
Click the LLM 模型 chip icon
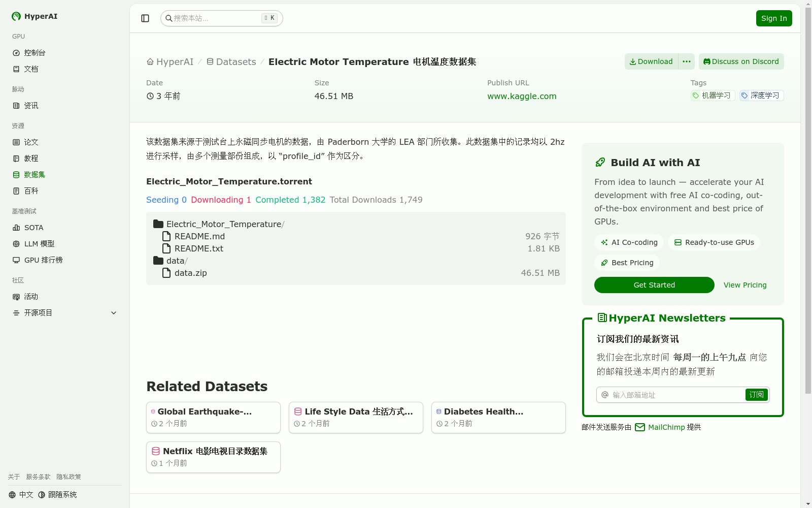[x=16, y=244]
